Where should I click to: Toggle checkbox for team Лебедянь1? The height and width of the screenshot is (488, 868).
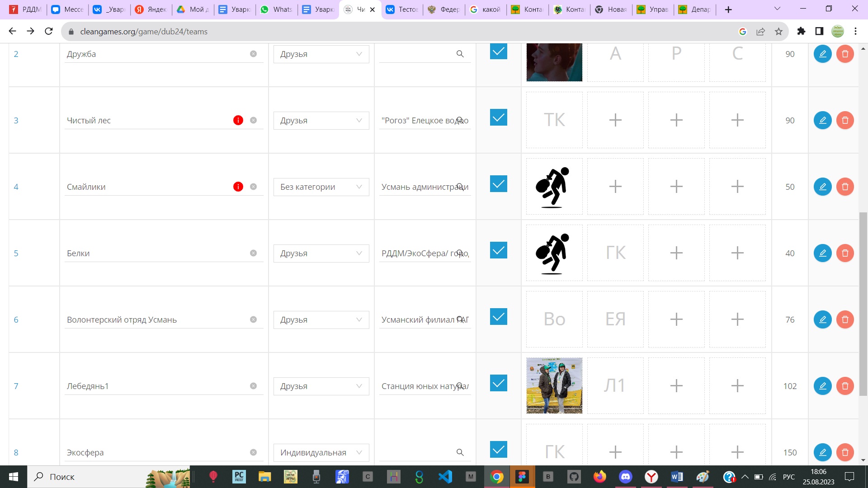coord(498,383)
